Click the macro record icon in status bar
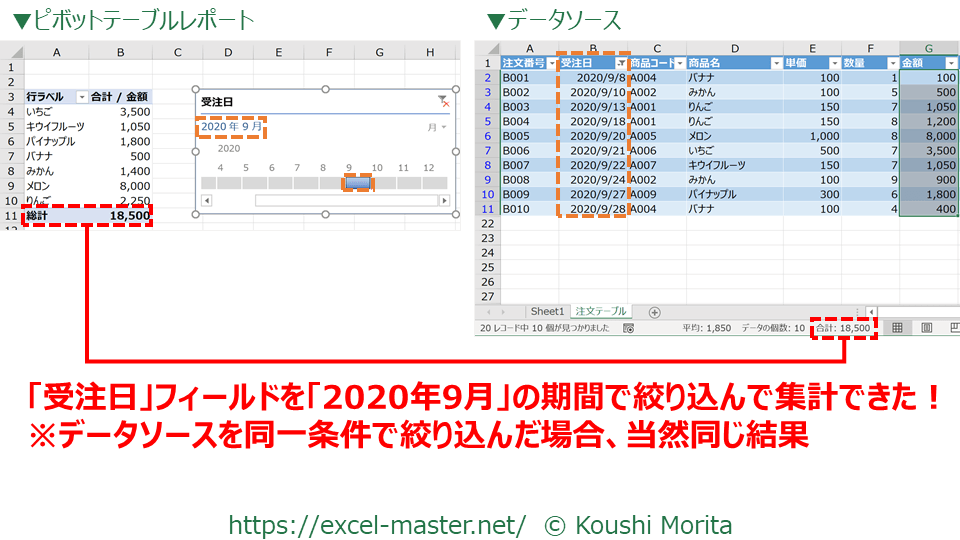The image size is (960, 540). pos(628,328)
